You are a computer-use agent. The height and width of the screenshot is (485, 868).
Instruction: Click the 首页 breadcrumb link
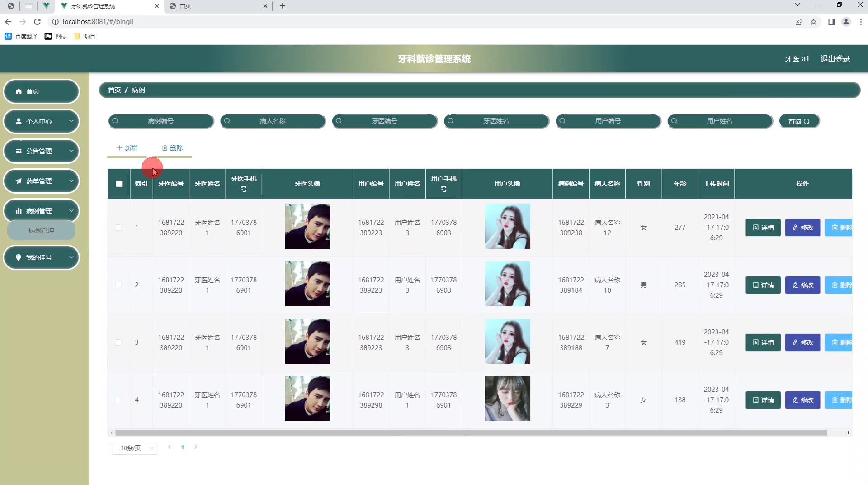point(114,90)
